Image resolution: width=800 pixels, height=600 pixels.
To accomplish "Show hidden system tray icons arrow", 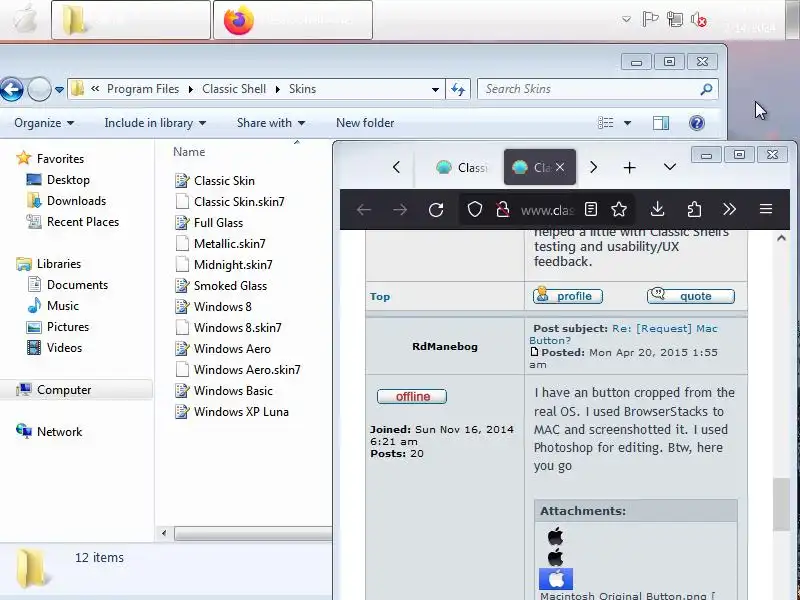I will point(626,19).
